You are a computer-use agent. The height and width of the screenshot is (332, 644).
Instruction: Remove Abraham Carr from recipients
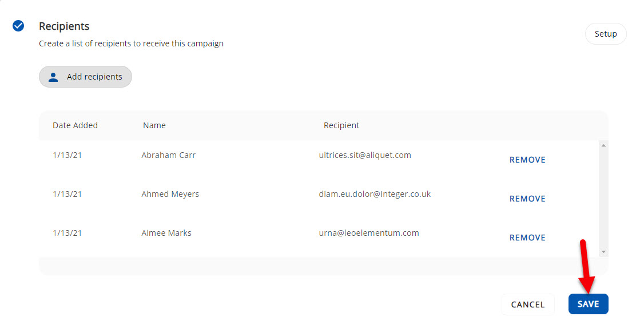527,160
